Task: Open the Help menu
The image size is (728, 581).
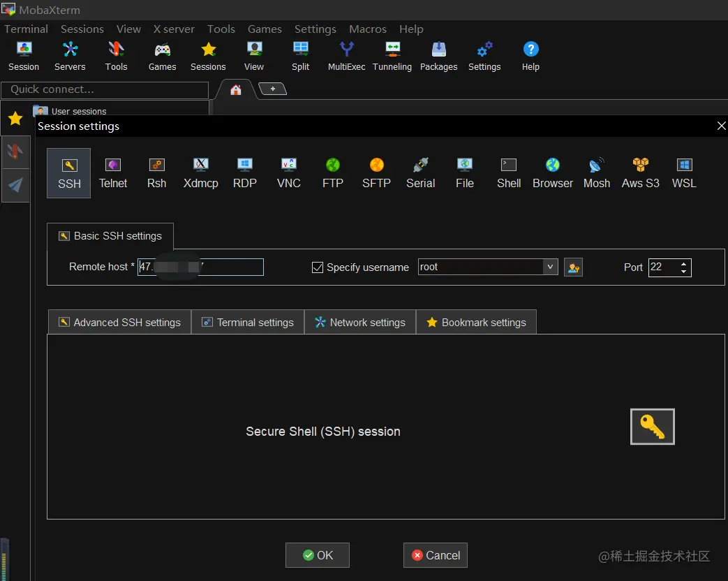Action: coord(411,29)
